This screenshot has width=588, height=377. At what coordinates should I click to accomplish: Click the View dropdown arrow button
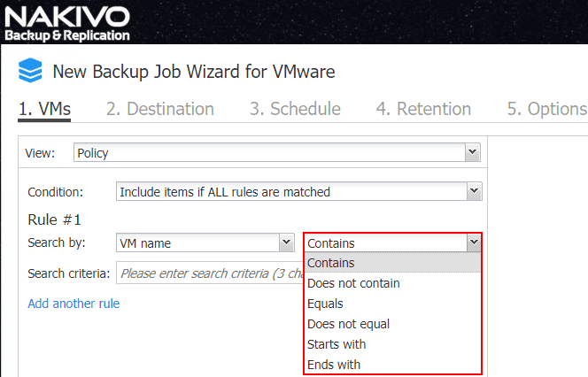click(x=473, y=152)
